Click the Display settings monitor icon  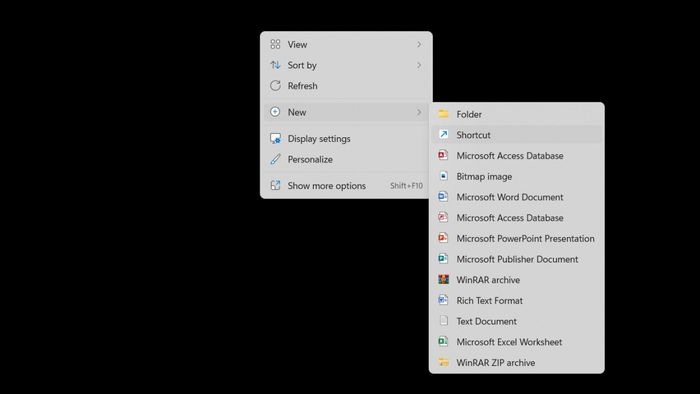click(275, 139)
